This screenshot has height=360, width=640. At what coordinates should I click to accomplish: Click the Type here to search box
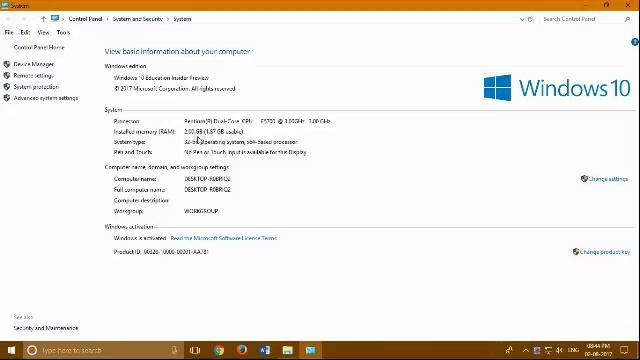tap(103, 350)
